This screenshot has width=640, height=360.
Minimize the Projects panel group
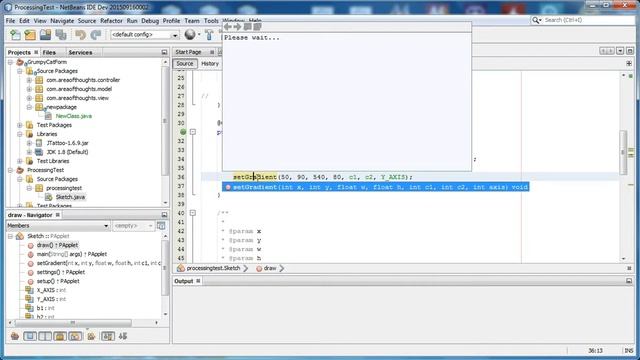click(x=164, y=52)
